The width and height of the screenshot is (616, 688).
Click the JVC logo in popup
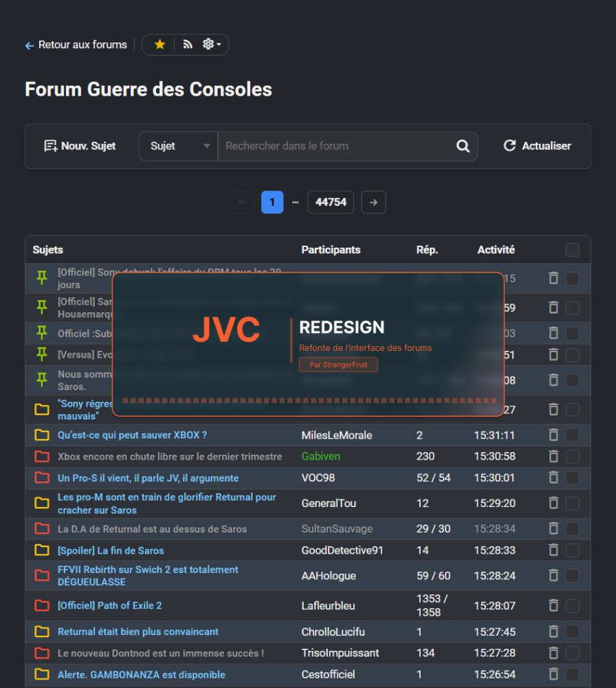226,330
